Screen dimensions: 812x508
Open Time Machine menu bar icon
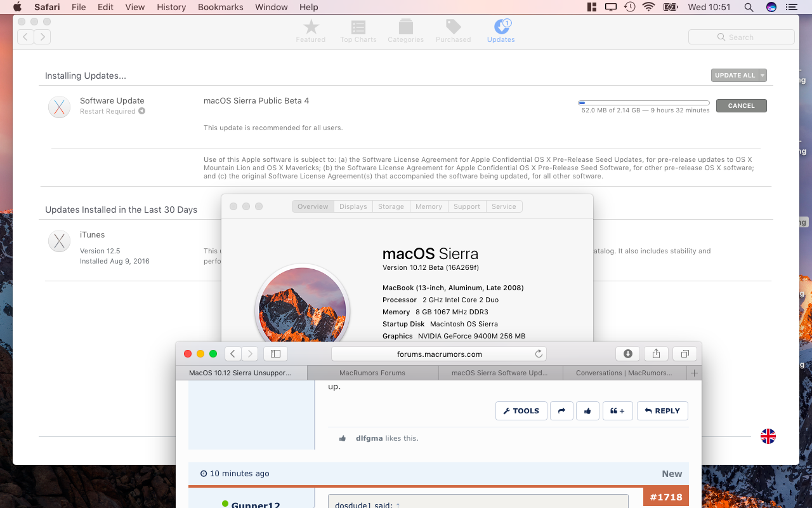coord(629,7)
